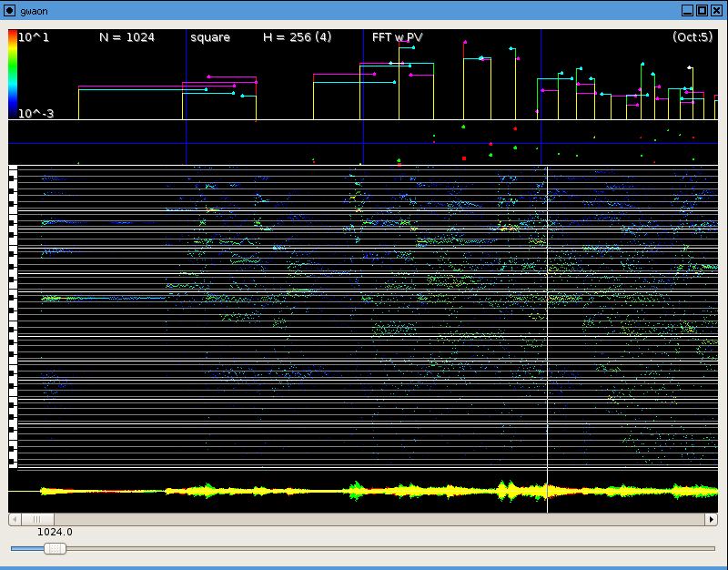The width and height of the screenshot is (728, 570).
Task: Click the '(Oct:5)' octave label
Action: pyautogui.click(x=693, y=37)
